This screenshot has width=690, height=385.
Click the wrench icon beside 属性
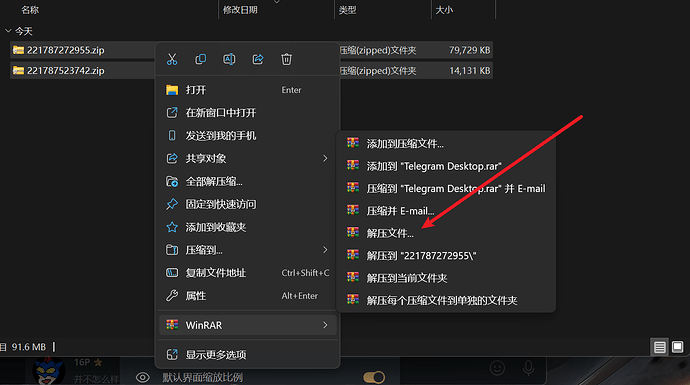pos(172,296)
